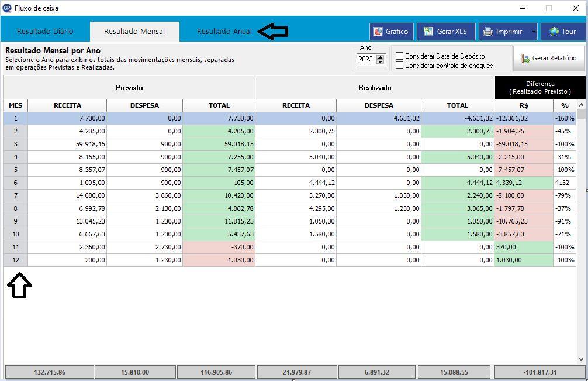Print using the Imprimir button
This screenshot has width=588, height=381.
[504, 32]
